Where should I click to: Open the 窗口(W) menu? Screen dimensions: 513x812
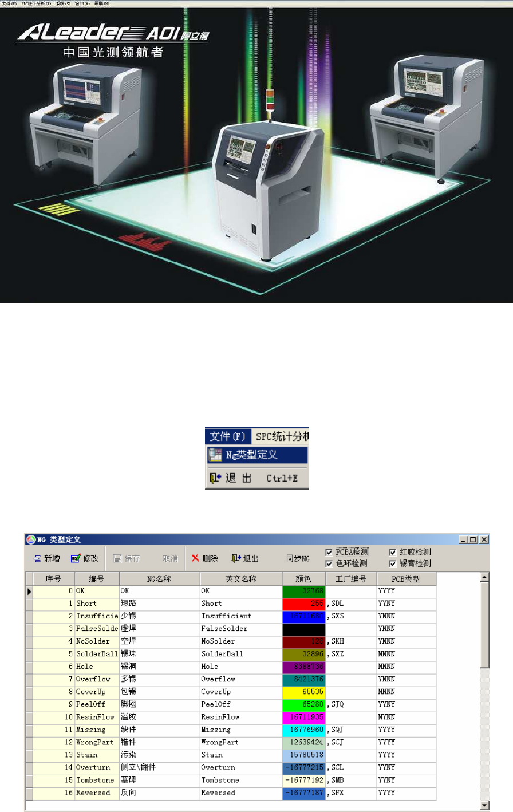[82, 3]
